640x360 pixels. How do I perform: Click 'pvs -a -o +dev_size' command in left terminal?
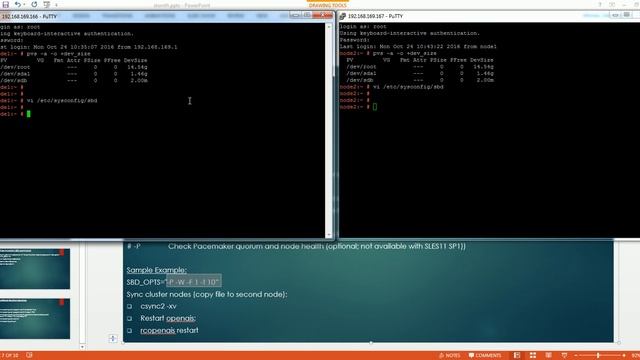(x=58, y=53)
